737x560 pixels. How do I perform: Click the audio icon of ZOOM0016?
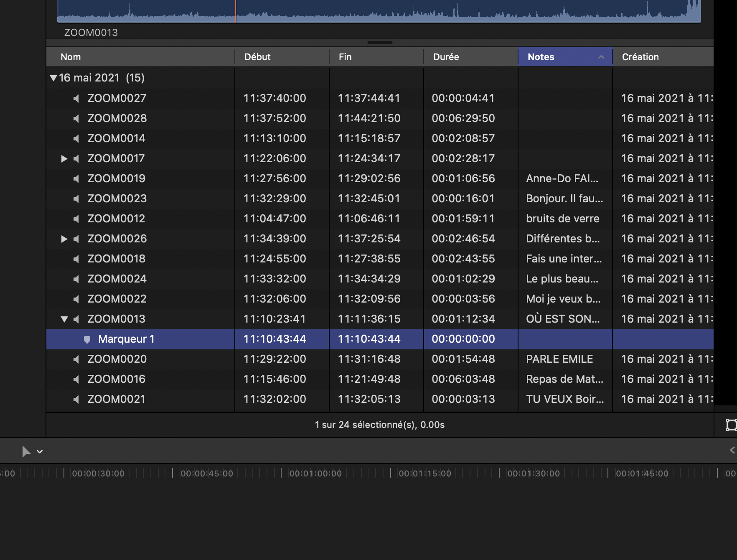[x=76, y=379]
